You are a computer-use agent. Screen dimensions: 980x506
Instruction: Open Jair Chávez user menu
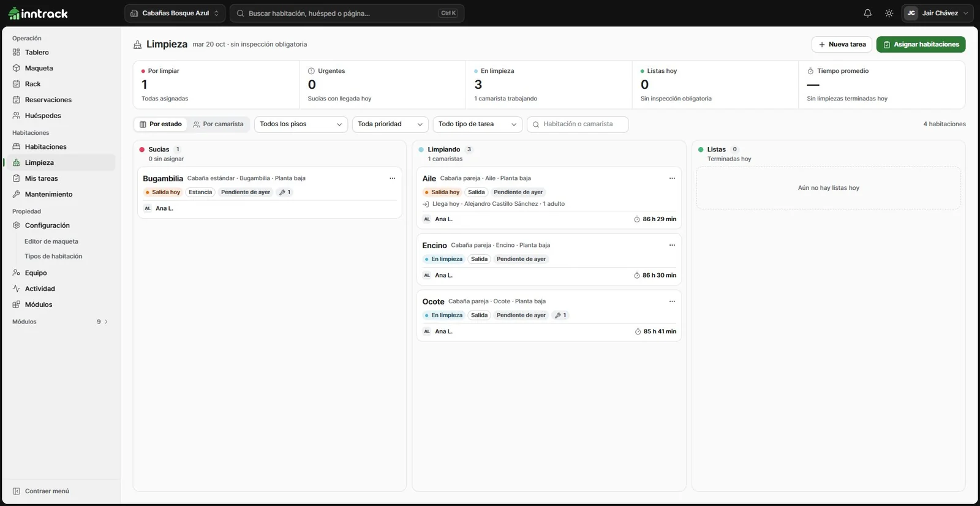pos(937,13)
